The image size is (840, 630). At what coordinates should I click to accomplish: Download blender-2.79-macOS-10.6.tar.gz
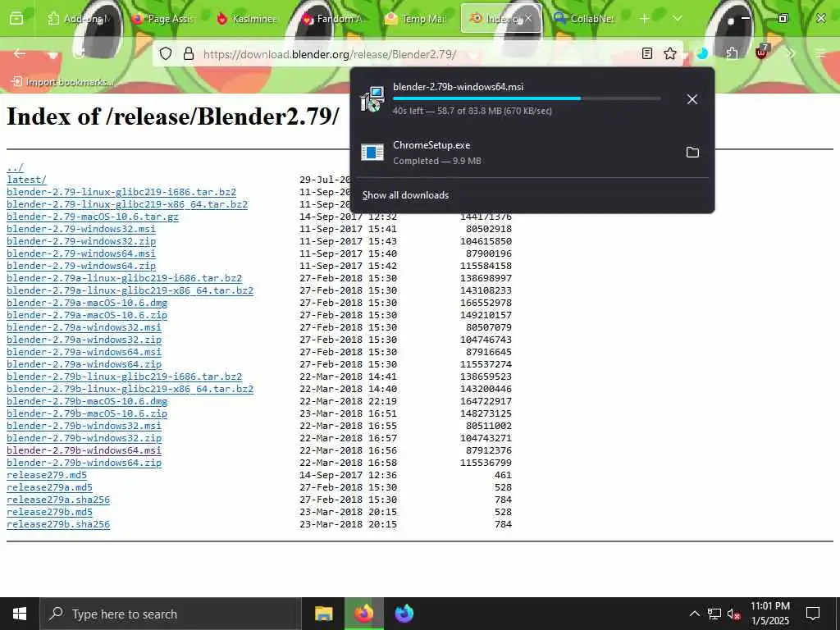tap(92, 217)
